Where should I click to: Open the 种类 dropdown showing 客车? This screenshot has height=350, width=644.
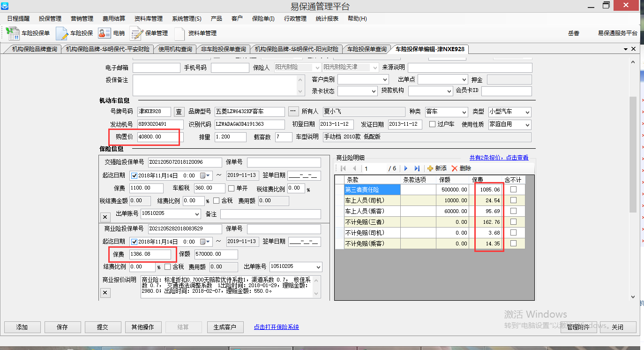click(x=464, y=112)
